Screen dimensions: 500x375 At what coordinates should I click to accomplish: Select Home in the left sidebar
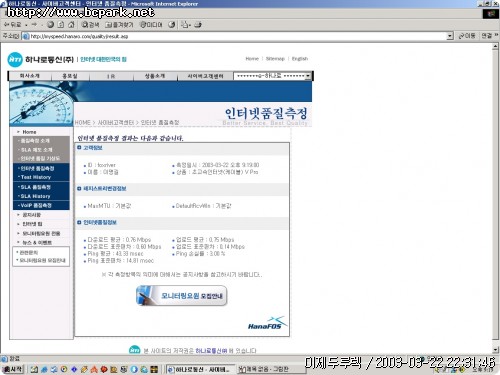[29, 132]
